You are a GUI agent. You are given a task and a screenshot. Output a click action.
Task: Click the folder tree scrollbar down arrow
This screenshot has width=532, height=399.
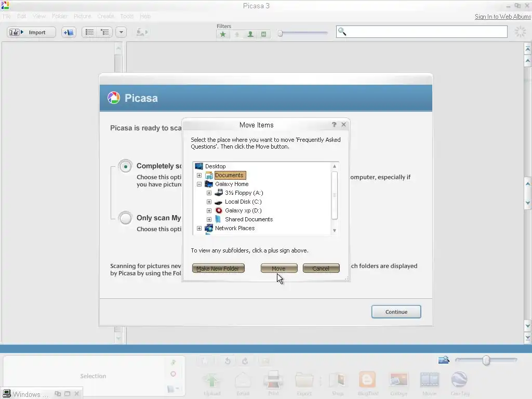(335, 230)
